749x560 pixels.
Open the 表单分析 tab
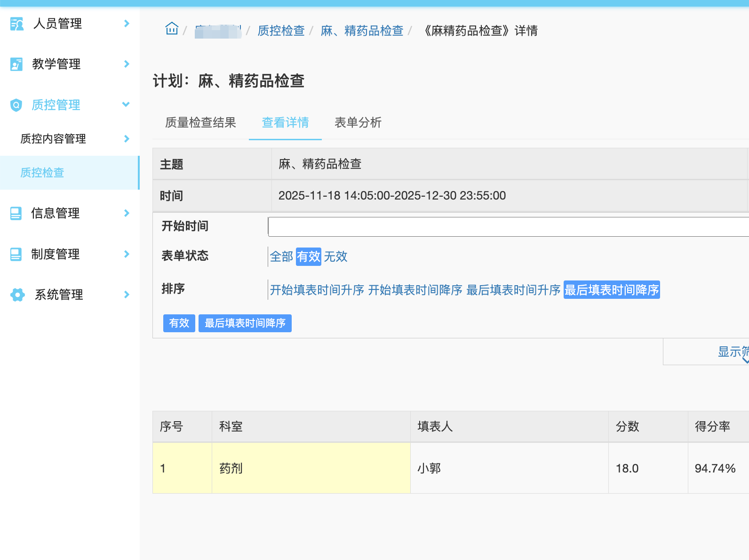(358, 123)
